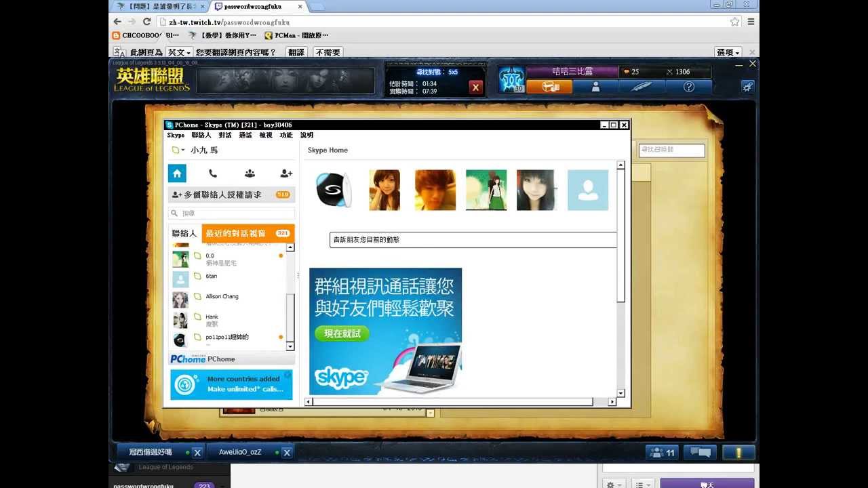
Task: Click the Skype add contact icon
Action: click(x=286, y=174)
